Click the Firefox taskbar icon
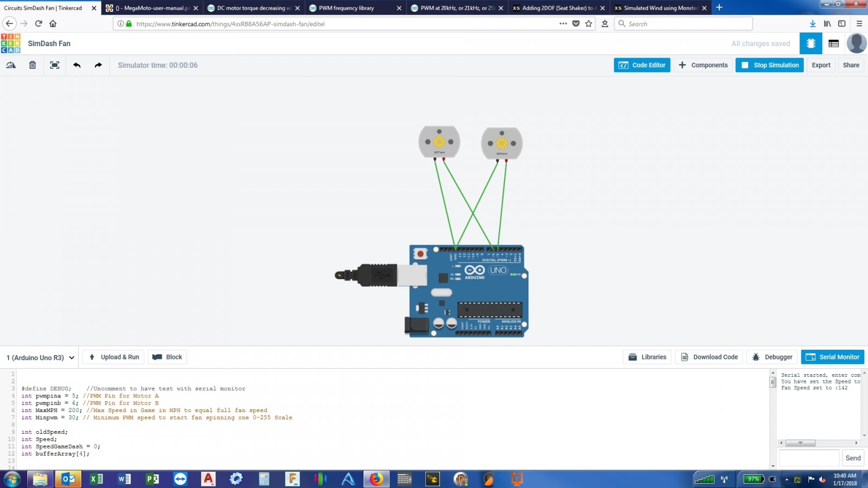The image size is (868, 488). (x=376, y=479)
